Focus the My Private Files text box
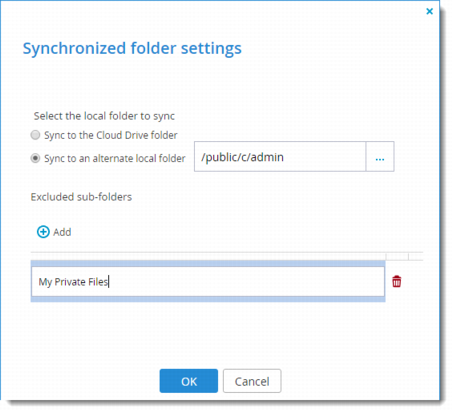452x411 pixels. 208,281
